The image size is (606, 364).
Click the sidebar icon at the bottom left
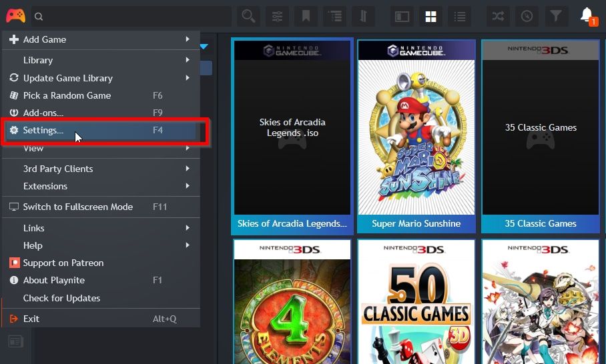pos(16,341)
